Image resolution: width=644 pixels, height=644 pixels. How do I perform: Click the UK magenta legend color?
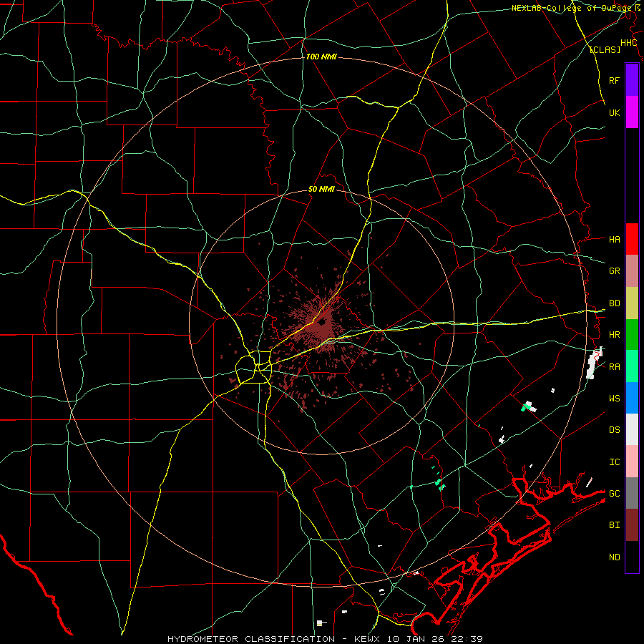pyautogui.click(x=632, y=112)
